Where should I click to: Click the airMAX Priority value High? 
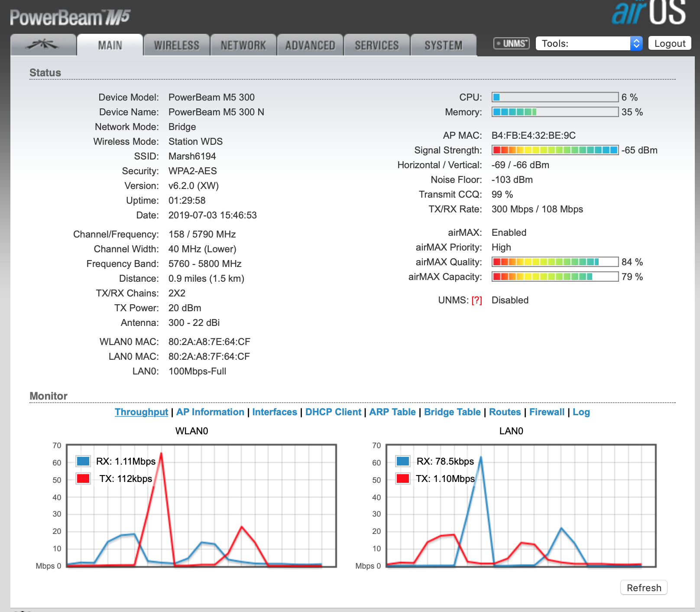(x=501, y=247)
